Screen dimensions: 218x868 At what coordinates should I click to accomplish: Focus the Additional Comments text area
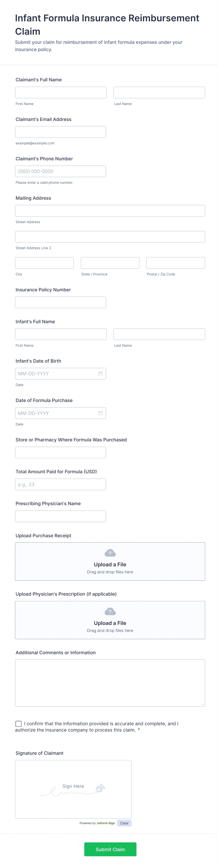[110, 683]
